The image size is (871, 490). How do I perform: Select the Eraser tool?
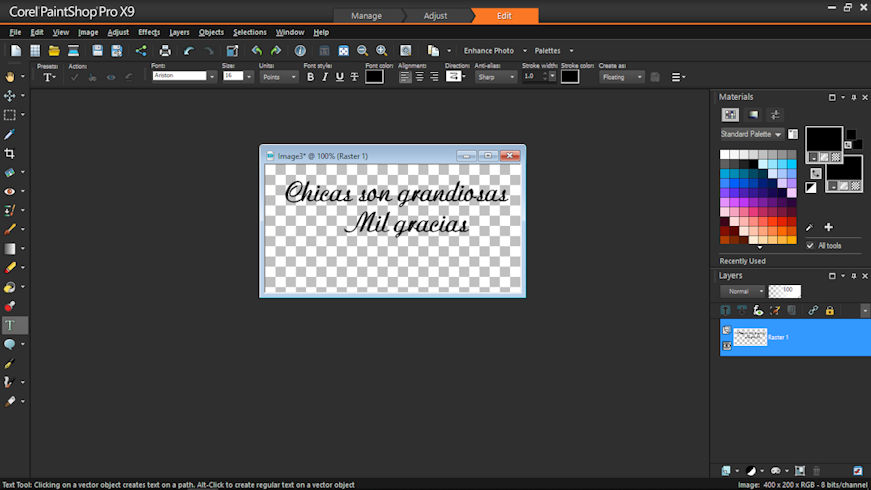pyautogui.click(x=10, y=268)
